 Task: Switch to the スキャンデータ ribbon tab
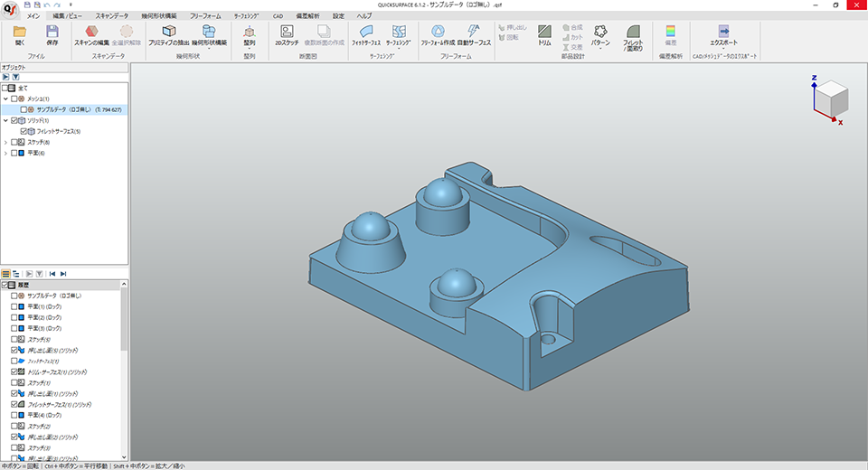pyautogui.click(x=113, y=16)
